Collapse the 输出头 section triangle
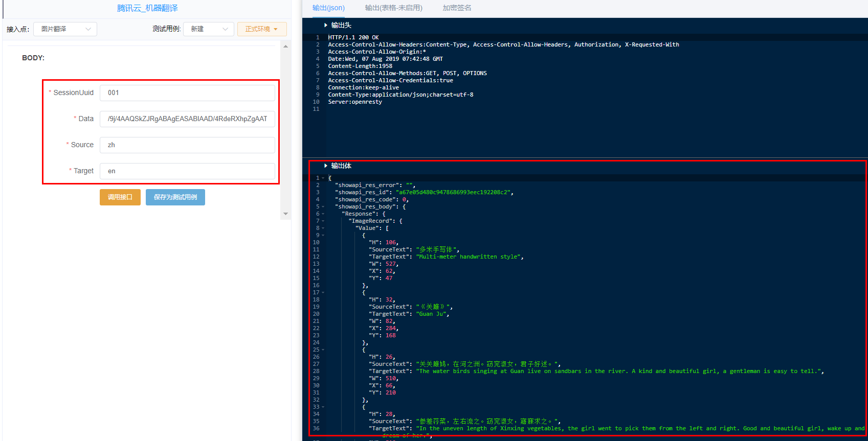This screenshot has width=868, height=441. [326, 25]
